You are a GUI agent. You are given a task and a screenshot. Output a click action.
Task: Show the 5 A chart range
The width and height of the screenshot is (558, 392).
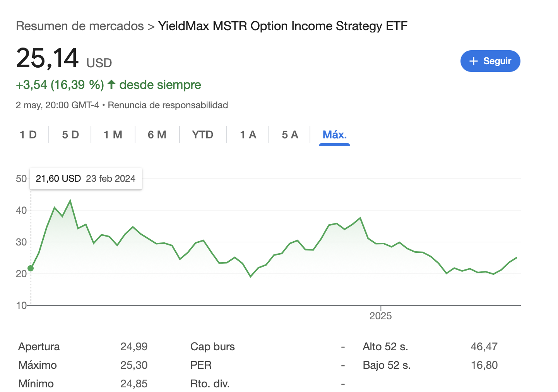290,135
